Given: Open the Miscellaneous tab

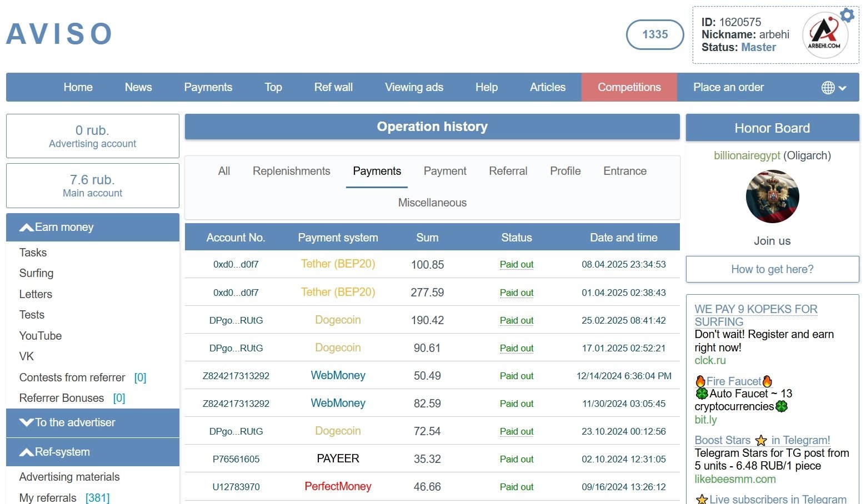Looking at the screenshot, I should pos(432,203).
